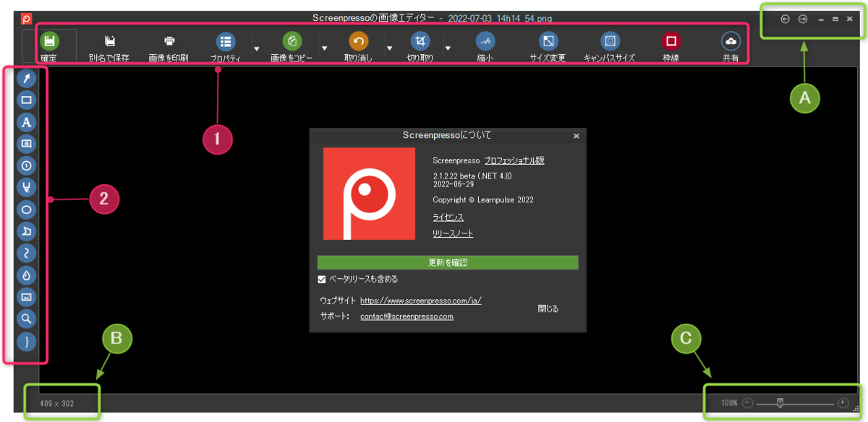Click the back arrow in title bar
Viewport: 868px width, 422px height.
[786, 19]
